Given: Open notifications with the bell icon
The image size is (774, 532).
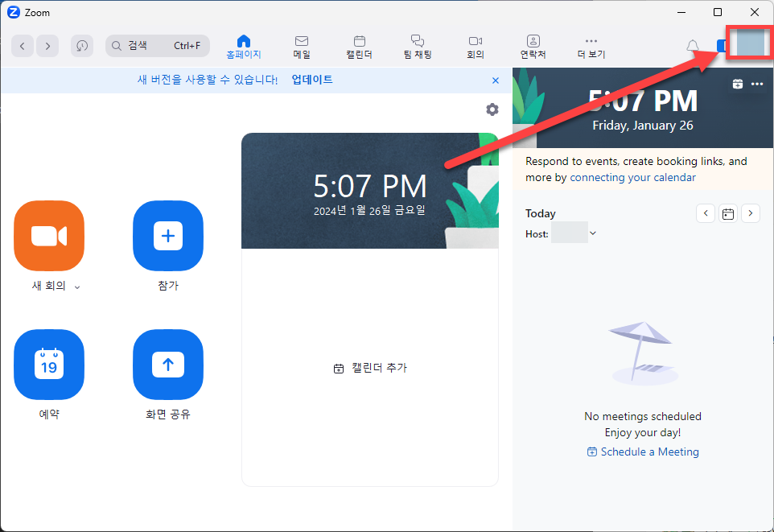Looking at the screenshot, I should click(692, 46).
